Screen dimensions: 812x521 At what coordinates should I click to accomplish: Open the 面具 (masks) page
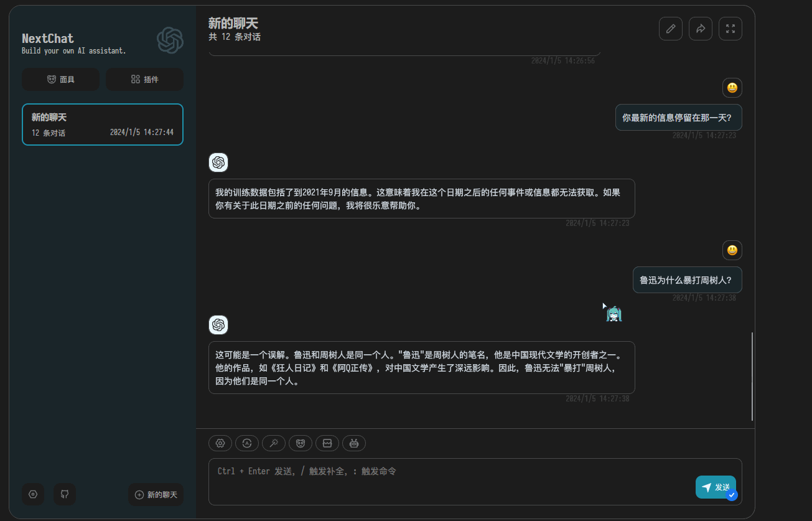coord(60,80)
